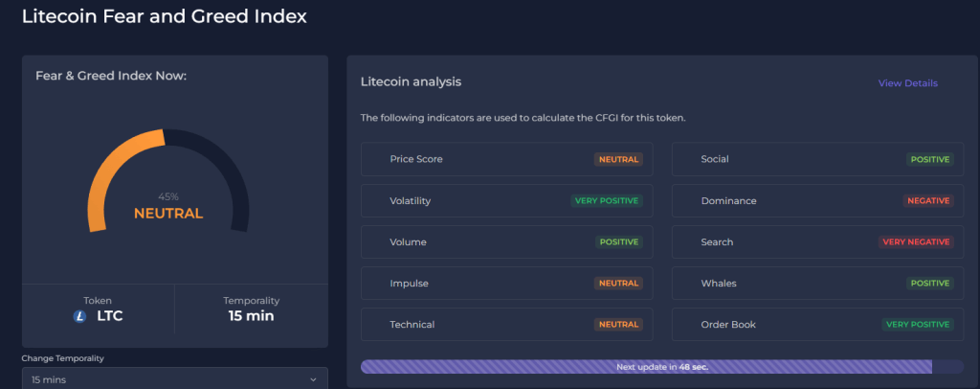
Task: Click the Order Book indicator row
Action: [x=817, y=325]
